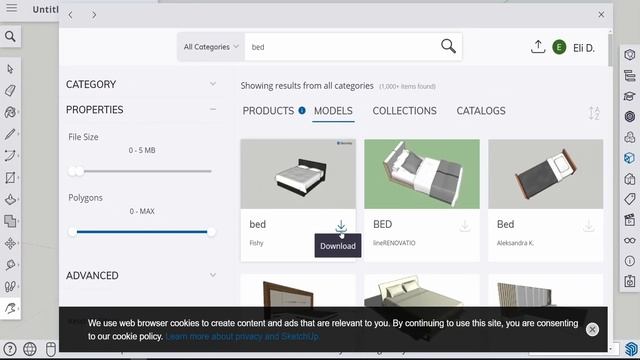This screenshot has height=360, width=640.
Task: Go back in Warehouse dialog
Action: [71, 15]
